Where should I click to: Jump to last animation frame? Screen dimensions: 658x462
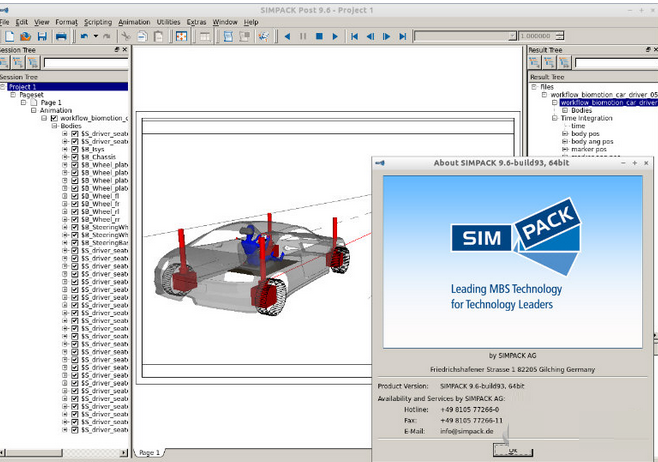[x=402, y=37]
